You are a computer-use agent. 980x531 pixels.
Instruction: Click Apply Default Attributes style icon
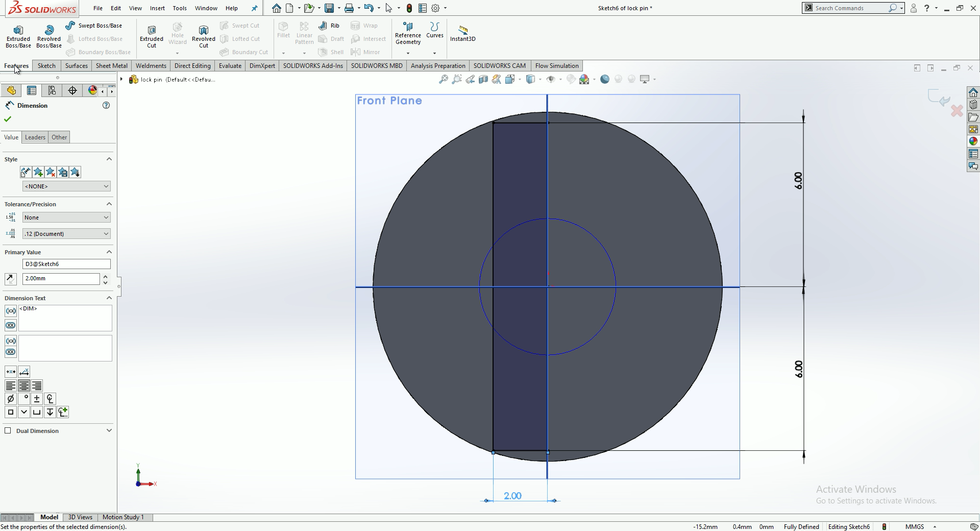26,172
